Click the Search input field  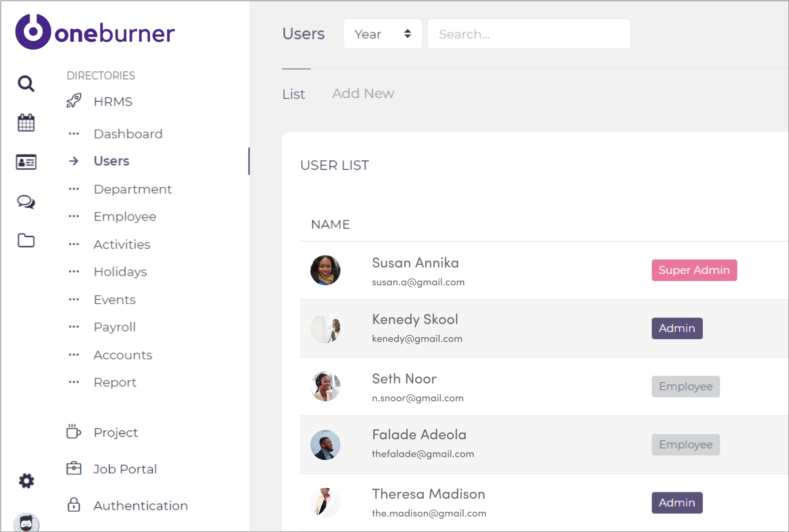tap(529, 34)
